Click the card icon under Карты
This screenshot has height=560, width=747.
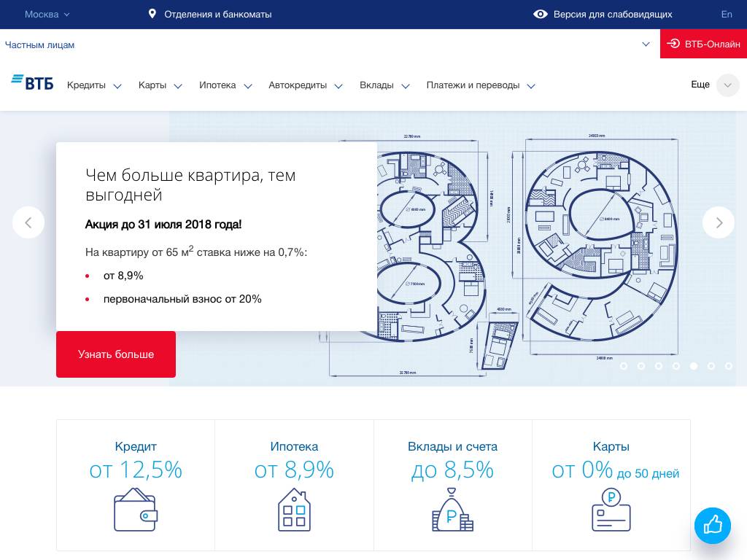(x=611, y=510)
